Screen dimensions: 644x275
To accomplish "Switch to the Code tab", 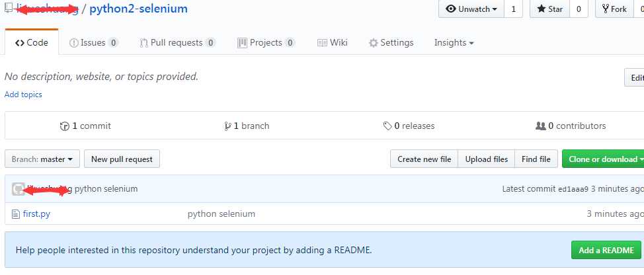I will [x=32, y=42].
